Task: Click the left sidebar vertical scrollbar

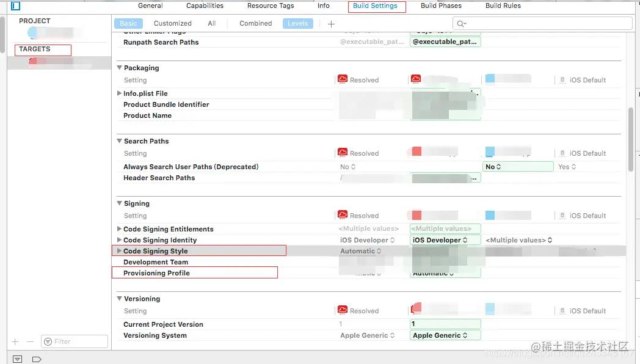Action: (x=2, y=34)
